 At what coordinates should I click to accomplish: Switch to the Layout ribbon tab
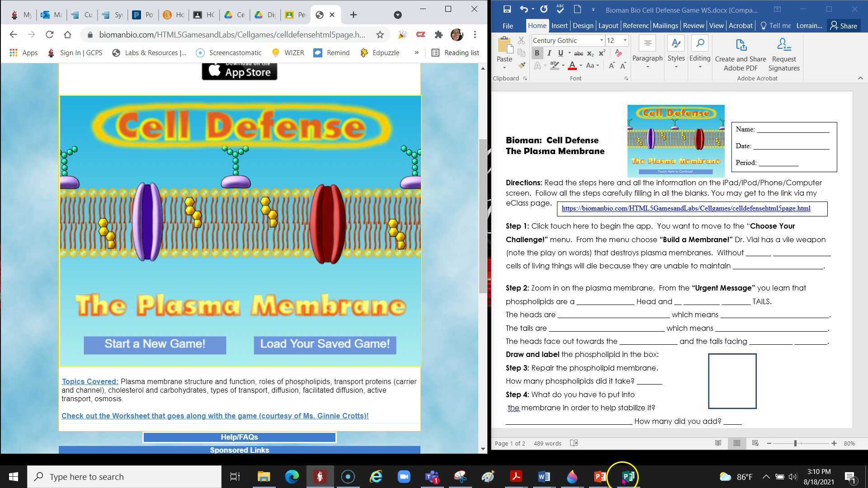coord(608,26)
